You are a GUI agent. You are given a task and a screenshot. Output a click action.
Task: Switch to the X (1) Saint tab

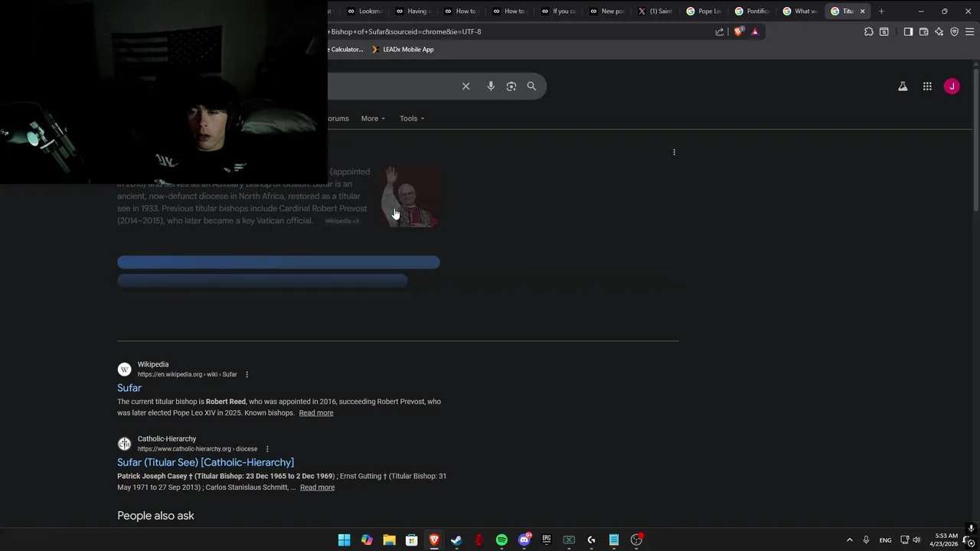click(x=655, y=11)
